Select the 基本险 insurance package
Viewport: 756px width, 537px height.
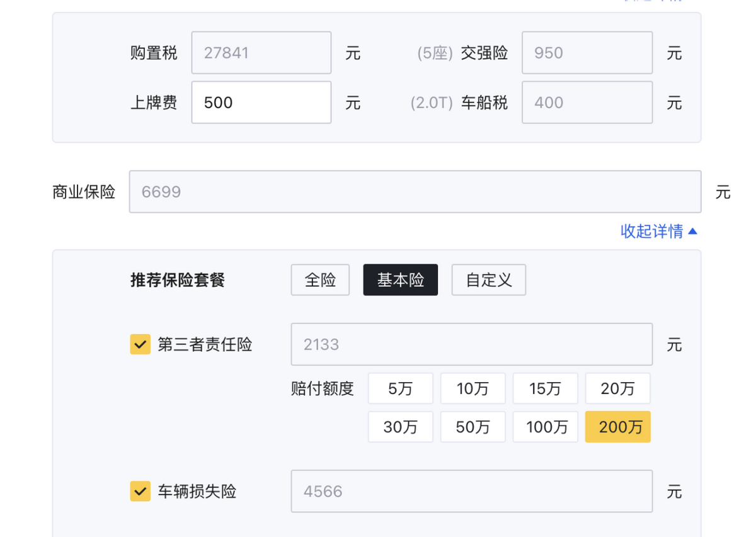pyautogui.click(x=400, y=280)
